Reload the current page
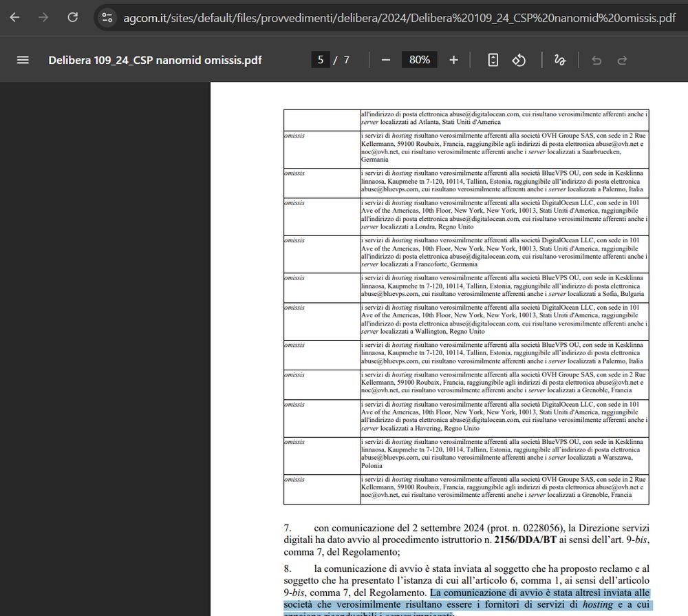 click(72, 17)
